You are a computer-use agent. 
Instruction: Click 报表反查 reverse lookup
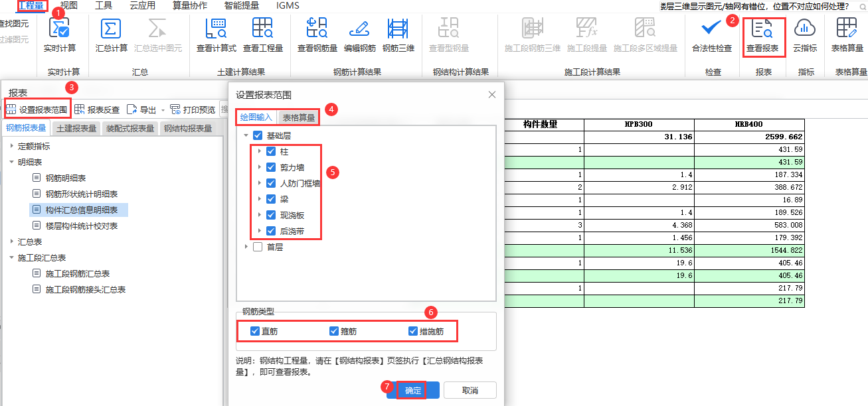(x=98, y=109)
